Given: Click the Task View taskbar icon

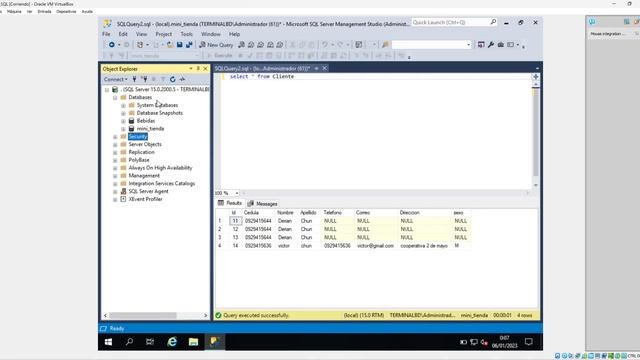Looking at the screenshot, I should 150,342.
